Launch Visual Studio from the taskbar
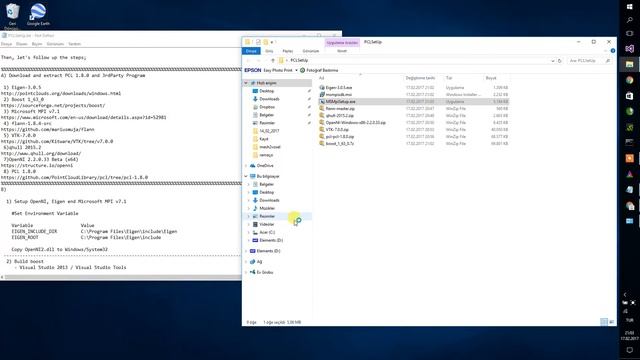The height and width of the screenshot is (360, 640). tap(629, 49)
